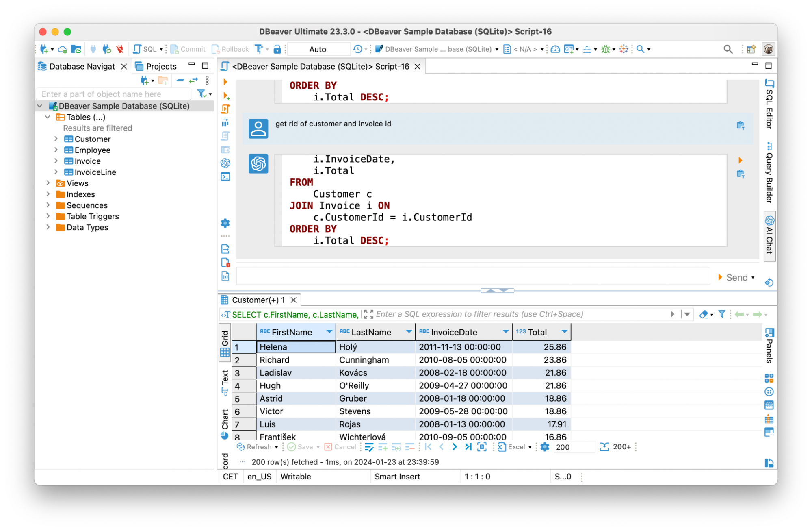Collapse the Tables node in Database Navigator
Image resolution: width=812 pixels, height=531 pixels.
48,117
